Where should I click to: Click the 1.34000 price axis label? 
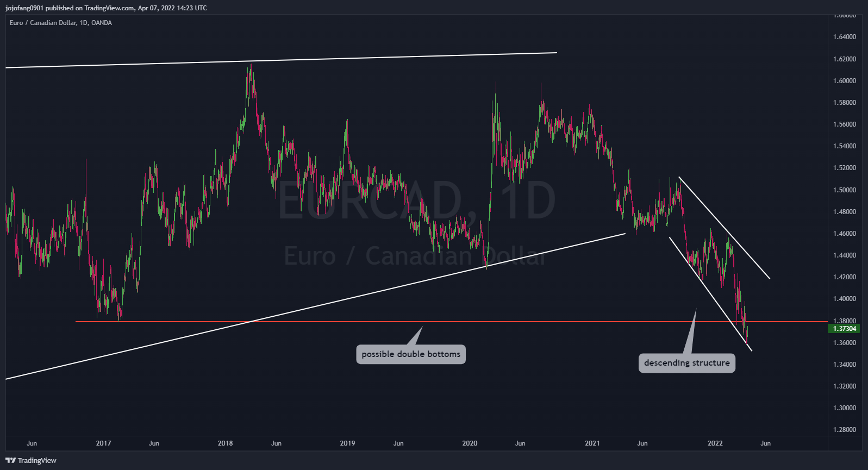pos(845,365)
